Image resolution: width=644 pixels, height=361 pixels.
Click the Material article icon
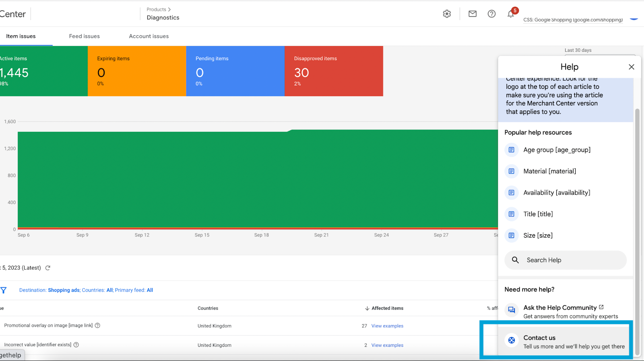click(x=511, y=171)
